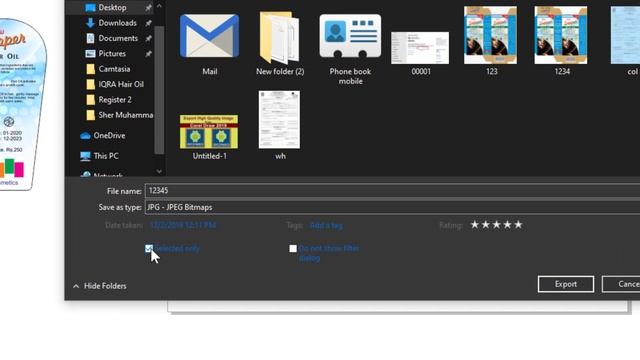
Task: Click the Cancel button
Action: (621, 284)
